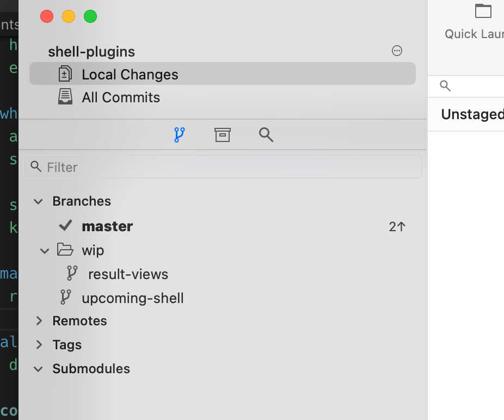This screenshot has height=420, width=504.
Task: Open the sidebar search tab
Action: 266,134
